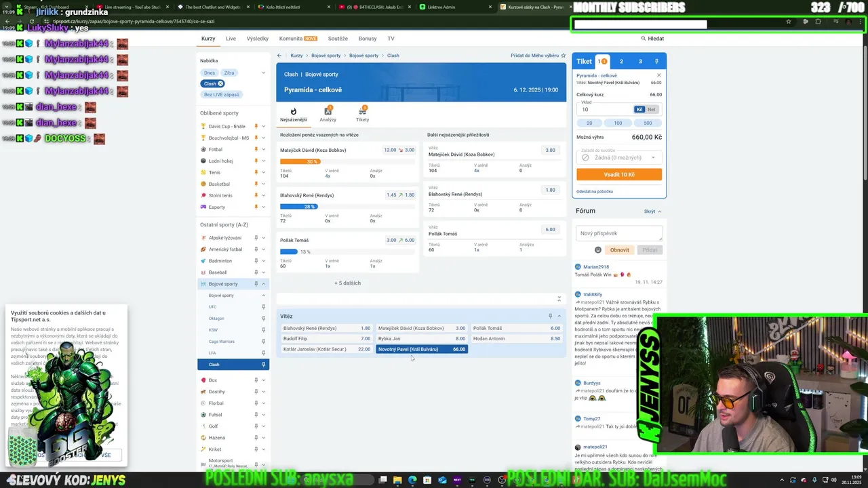
Task: Pin Alpské lyžování to favorites
Action: click(256, 238)
